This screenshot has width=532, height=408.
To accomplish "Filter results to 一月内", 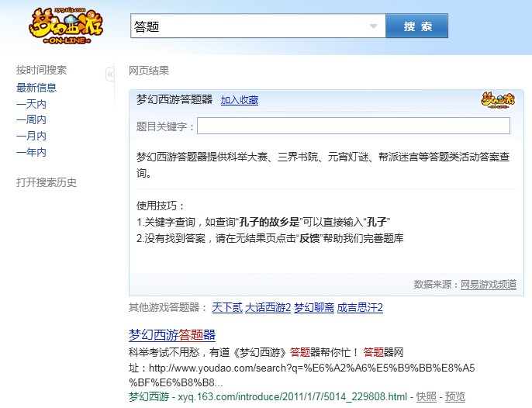I will pyautogui.click(x=31, y=136).
